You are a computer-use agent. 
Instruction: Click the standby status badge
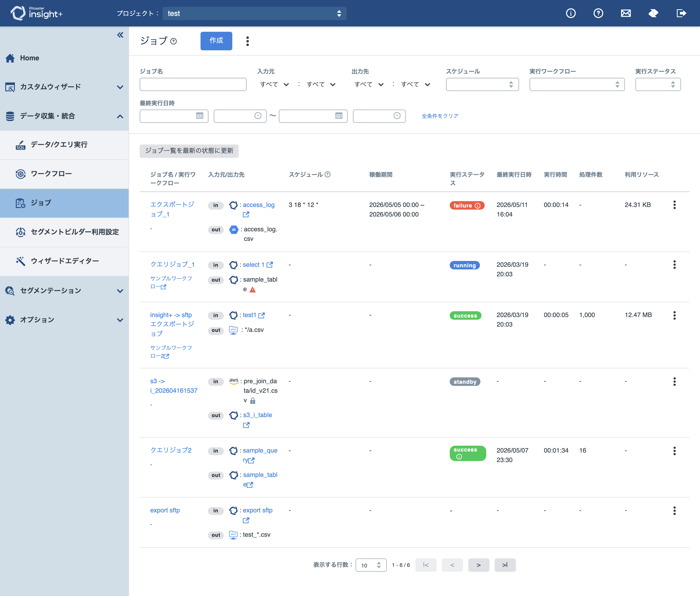(x=465, y=382)
